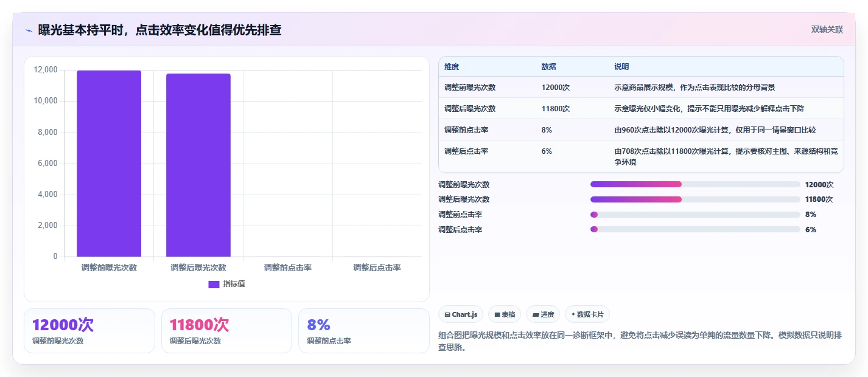The height and width of the screenshot is (377, 868).
Task: Click the 6% cell in the table
Action: [x=547, y=151]
